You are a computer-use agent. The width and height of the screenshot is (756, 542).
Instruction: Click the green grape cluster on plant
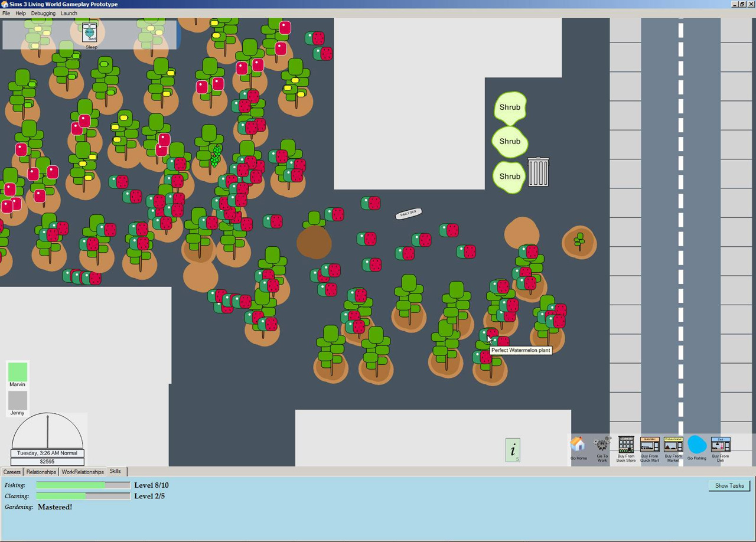pyautogui.click(x=216, y=156)
